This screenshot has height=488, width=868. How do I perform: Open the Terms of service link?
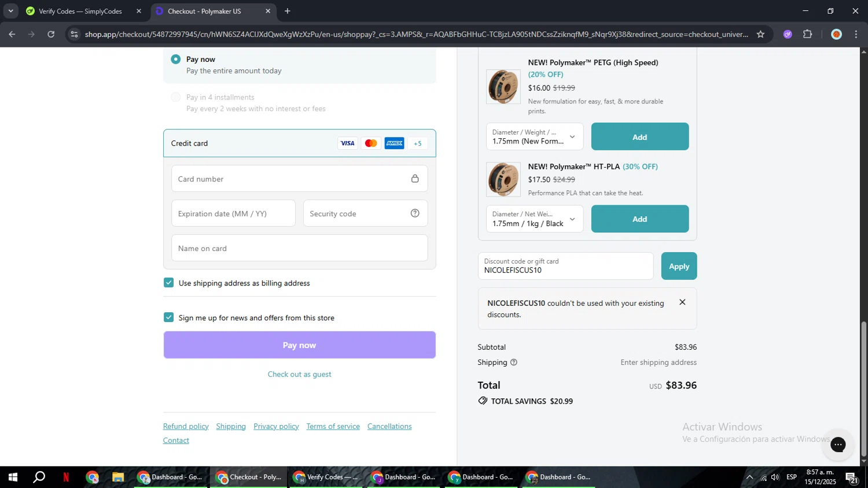point(333,426)
